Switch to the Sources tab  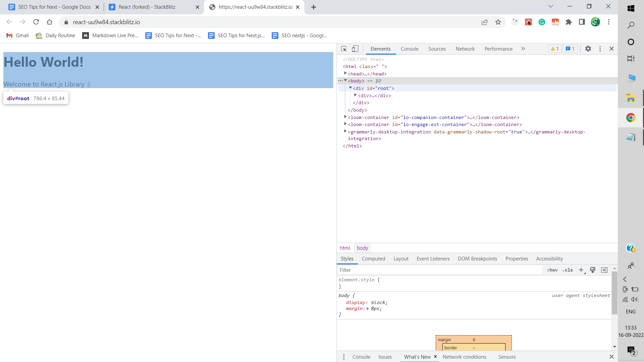(x=437, y=49)
